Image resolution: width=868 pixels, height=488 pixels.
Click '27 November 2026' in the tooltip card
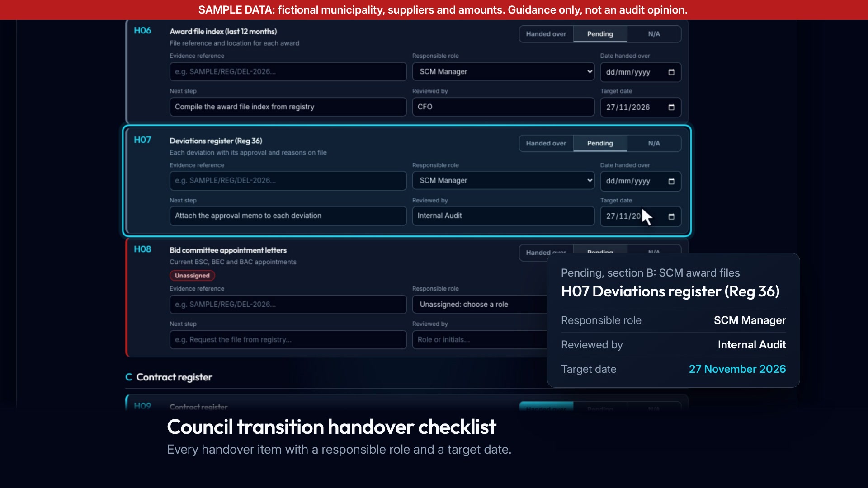coord(737,369)
